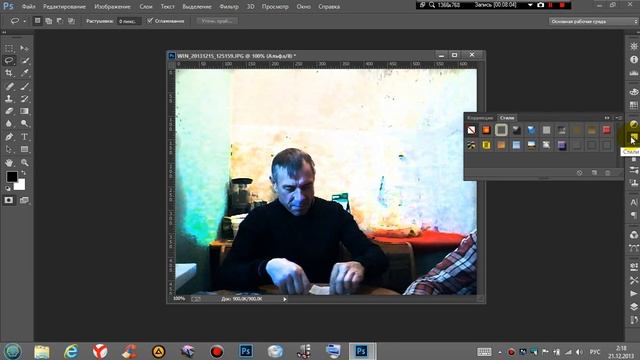Viewport: 640px width, 360px height.
Task: Switch to the Коррекция panel tab
Action: 480,118
